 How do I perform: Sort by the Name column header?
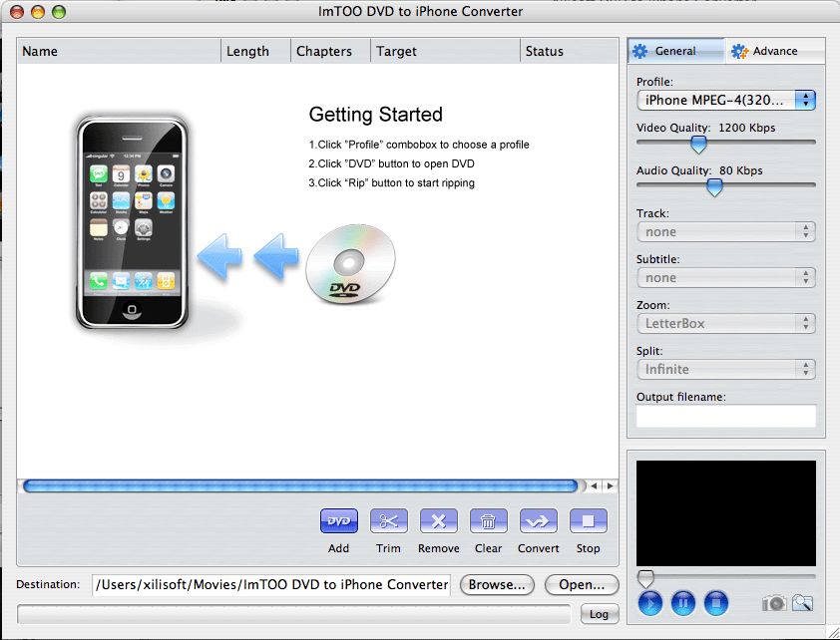[119, 52]
